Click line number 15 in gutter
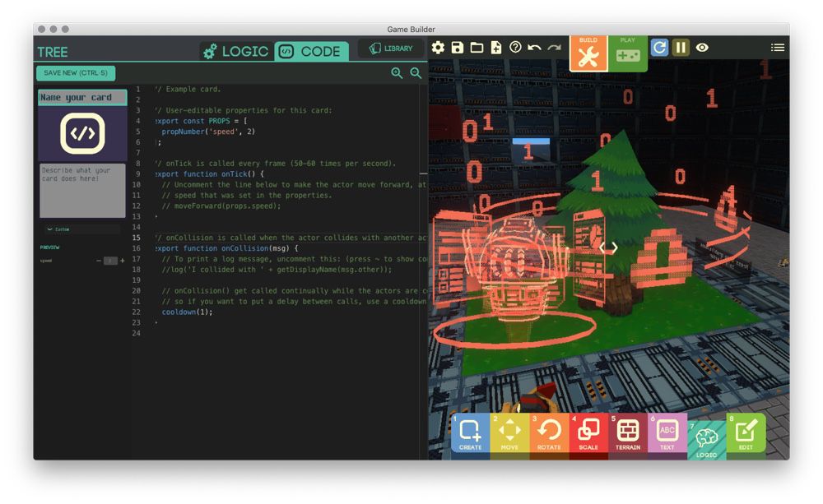Viewport: 823px width, 504px height. (x=137, y=238)
